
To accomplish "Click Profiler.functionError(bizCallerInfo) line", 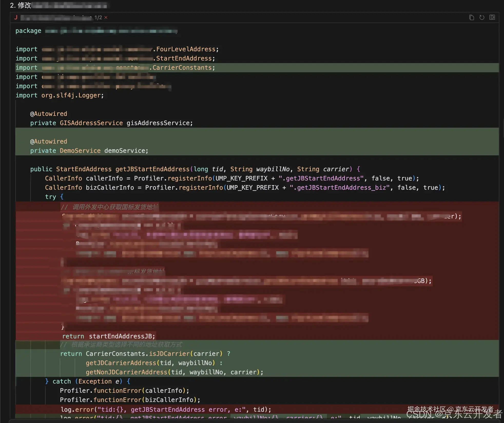I will [x=130, y=400].
